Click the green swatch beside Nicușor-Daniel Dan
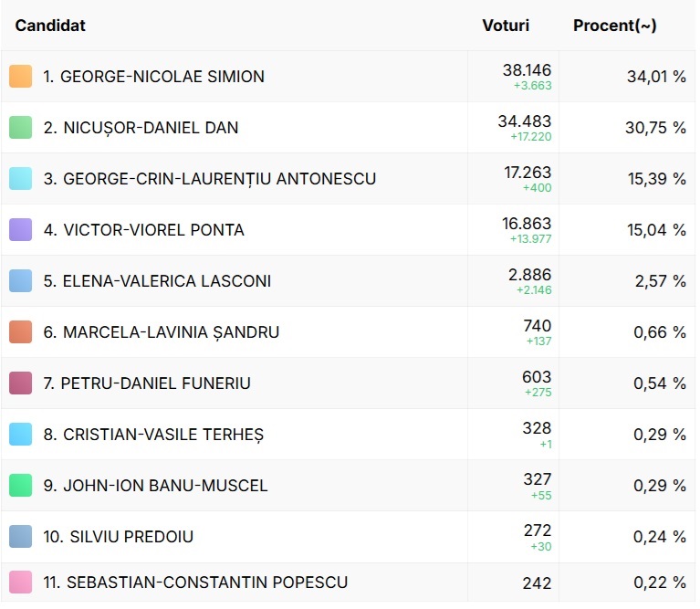The image size is (700, 609). [20, 128]
